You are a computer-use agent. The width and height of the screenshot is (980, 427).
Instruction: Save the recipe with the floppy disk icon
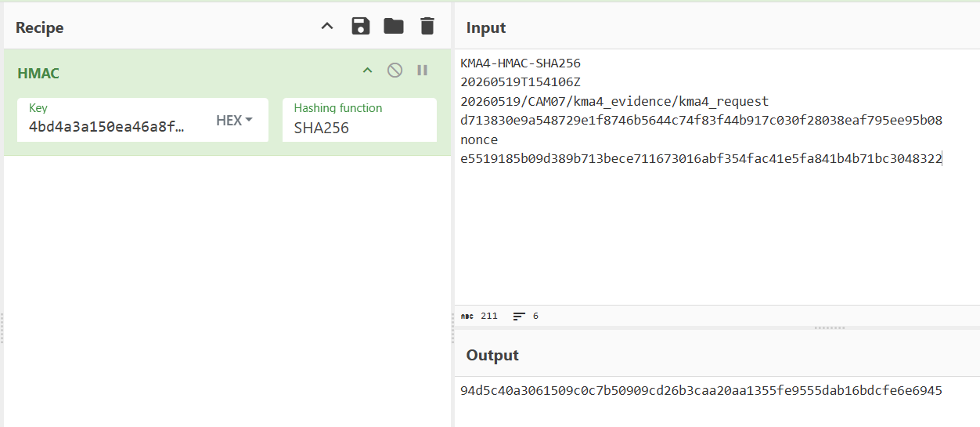[360, 27]
